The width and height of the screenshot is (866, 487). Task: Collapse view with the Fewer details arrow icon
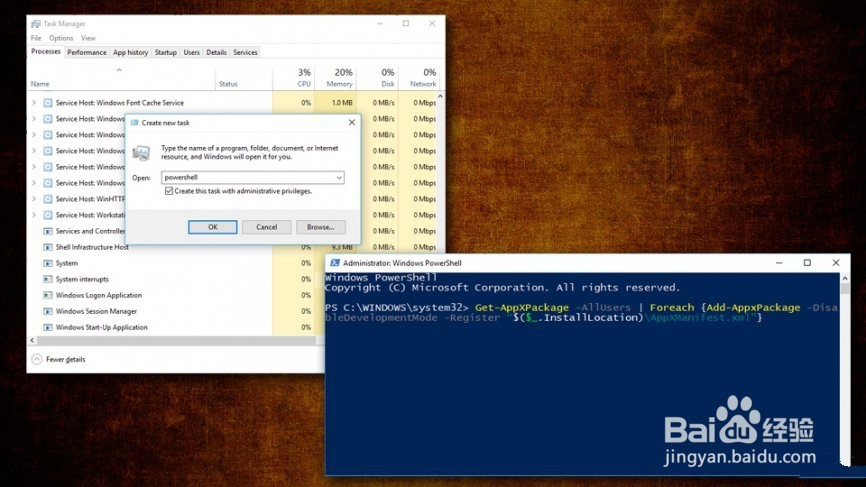point(36,359)
